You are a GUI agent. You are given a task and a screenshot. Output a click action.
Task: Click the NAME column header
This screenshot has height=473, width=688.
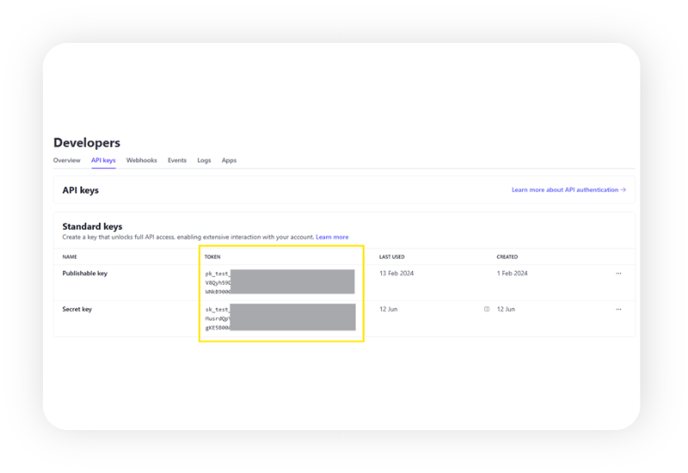coord(69,257)
